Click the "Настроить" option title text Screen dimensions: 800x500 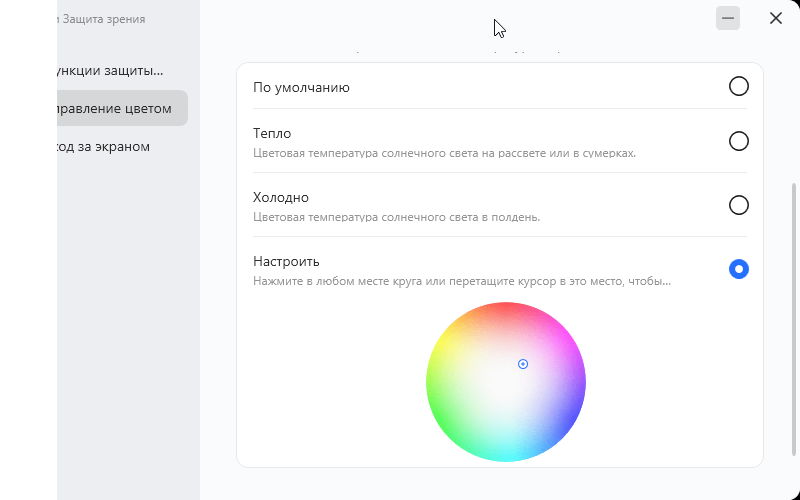pos(286,261)
